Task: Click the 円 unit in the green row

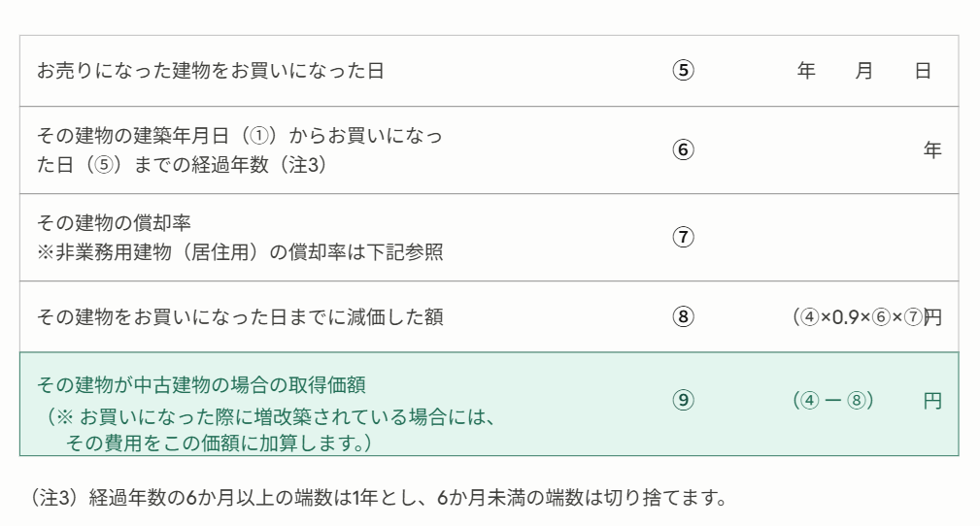Action: click(932, 401)
